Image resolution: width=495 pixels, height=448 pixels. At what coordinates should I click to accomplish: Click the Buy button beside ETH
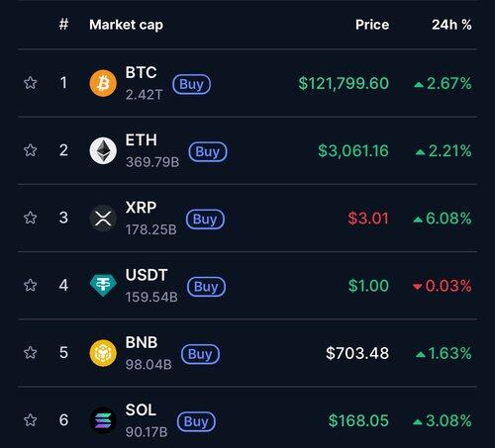click(x=208, y=152)
